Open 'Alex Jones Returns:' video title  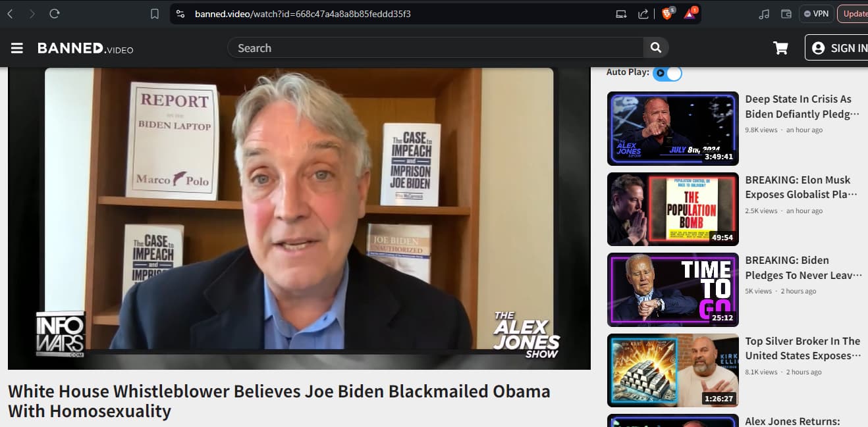[792, 421]
